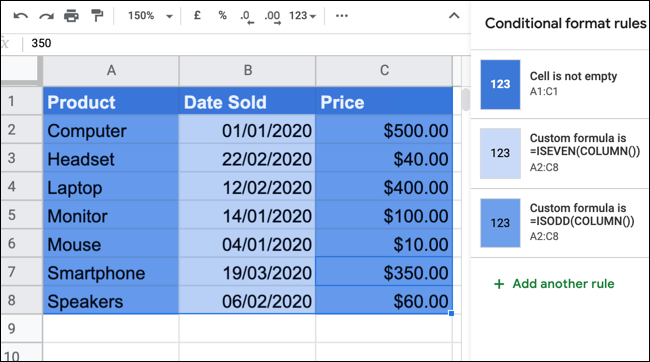Apply percent format icon
Screen dimensions: 650x362
click(223, 16)
